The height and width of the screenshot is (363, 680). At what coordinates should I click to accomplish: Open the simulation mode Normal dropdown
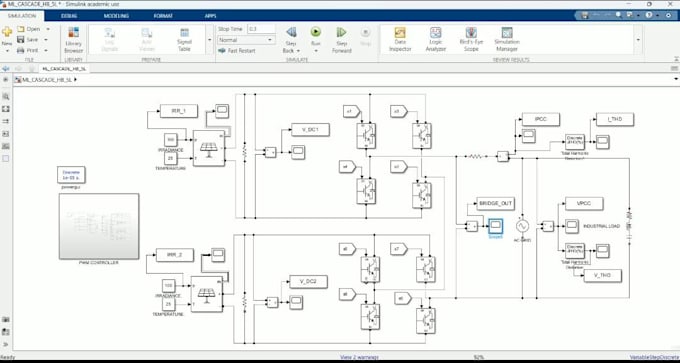tap(246, 40)
